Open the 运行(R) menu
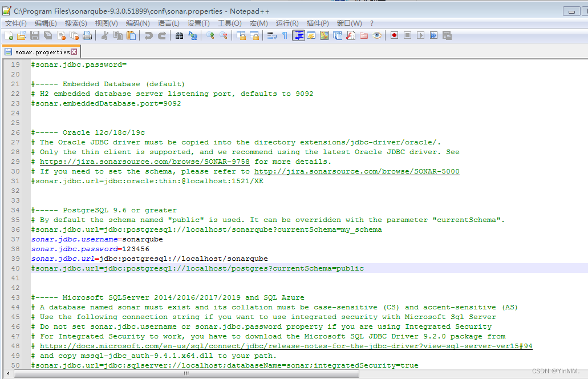Image resolution: width=588 pixels, height=379 pixels. click(287, 23)
